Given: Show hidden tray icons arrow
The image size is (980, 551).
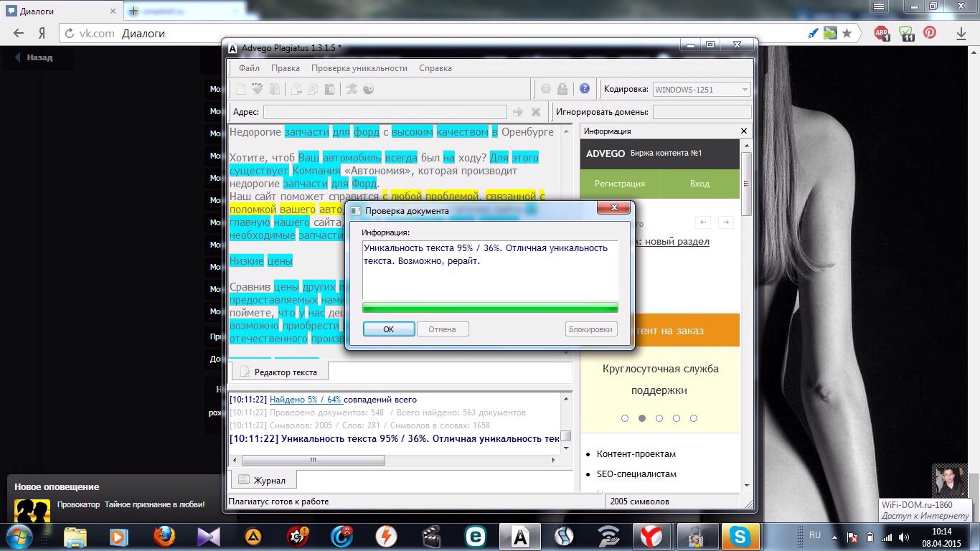Looking at the screenshot, I should [834, 536].
